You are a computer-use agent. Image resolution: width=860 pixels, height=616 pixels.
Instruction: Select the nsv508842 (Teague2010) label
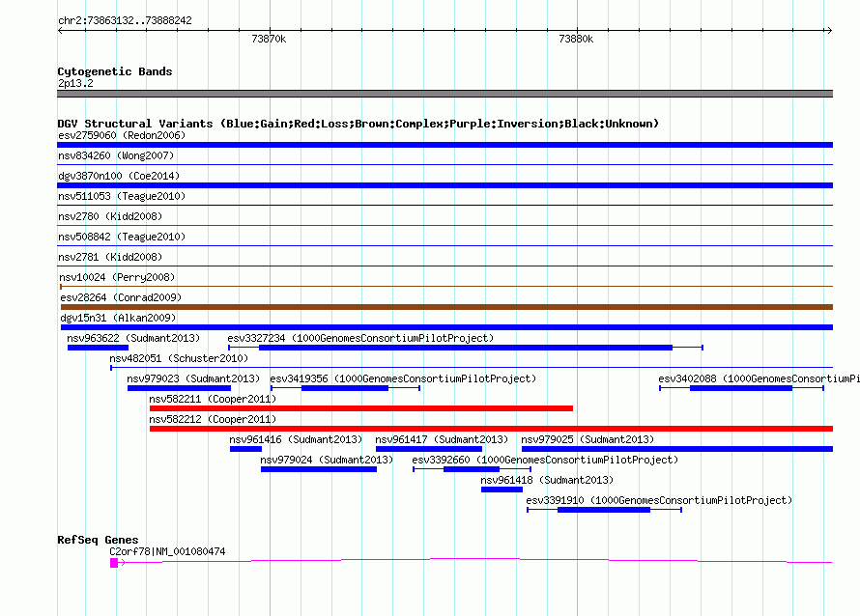tap(122, 237)
